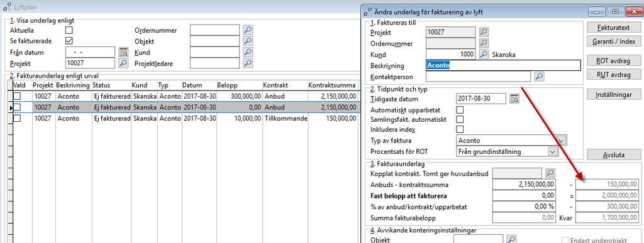644x243 pixels.
Task: Open Projekt lookup in Faktureras till section
Action: pyautogui.click(x=484, y=32)
